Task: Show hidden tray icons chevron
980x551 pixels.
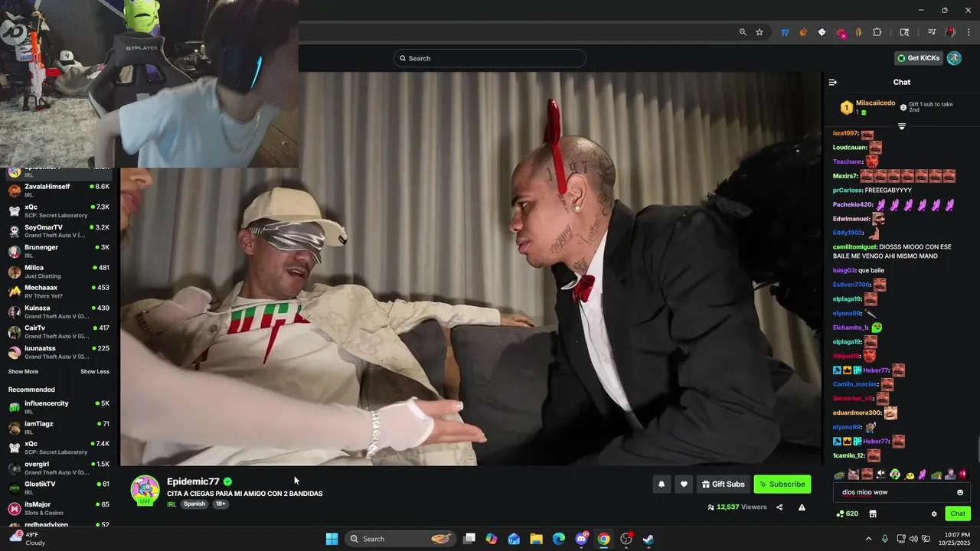Action: pos(868,539)
